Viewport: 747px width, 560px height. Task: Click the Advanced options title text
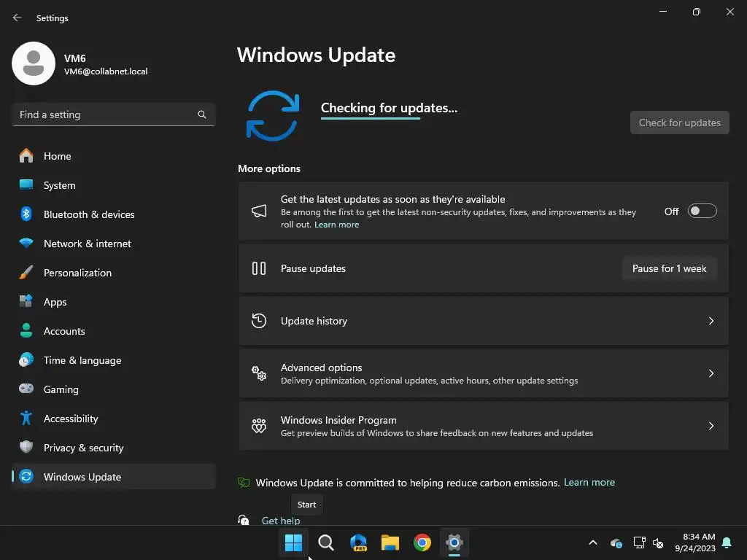coord(322,367)
